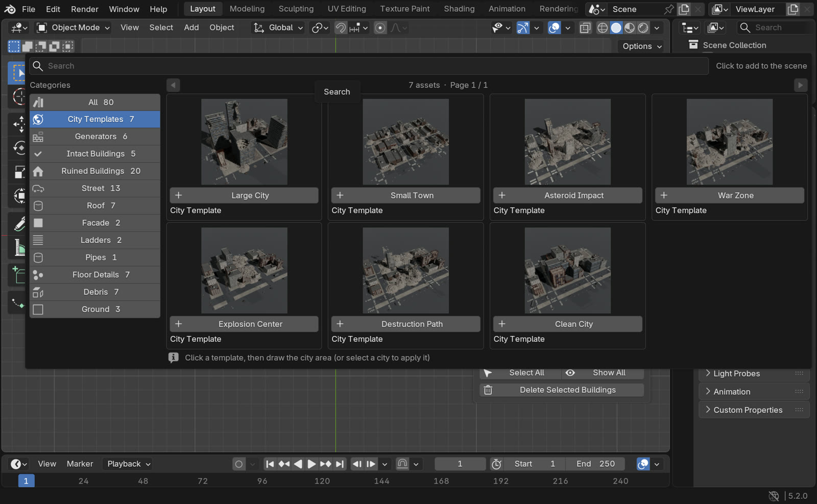
Task: Open the Playback dropdown in the timeline
Action: pos(129,464)
